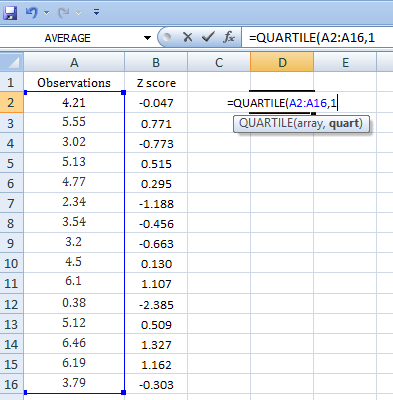Click Z score cell 1.162
Screen dimensions: 393x400
click(x=156, y=365)
